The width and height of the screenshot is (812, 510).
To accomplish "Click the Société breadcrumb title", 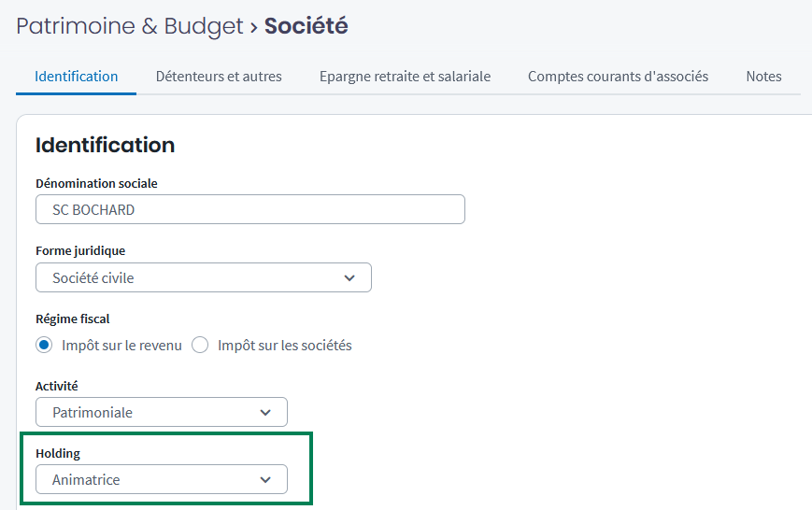I will tap(306, 26).
